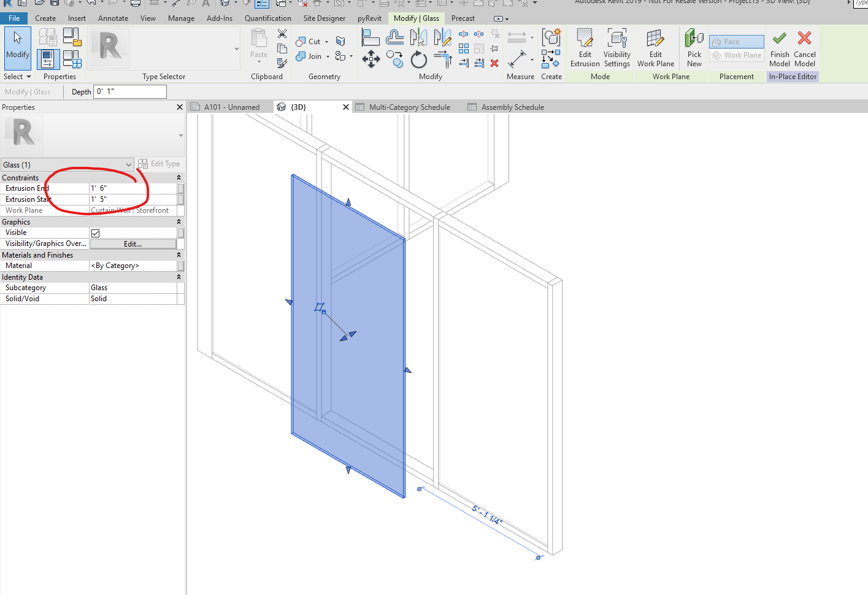The width and height of the screenshot is (868, 595).
Task: Open the pyRevit ribbon tab
Action: [370, 18]
